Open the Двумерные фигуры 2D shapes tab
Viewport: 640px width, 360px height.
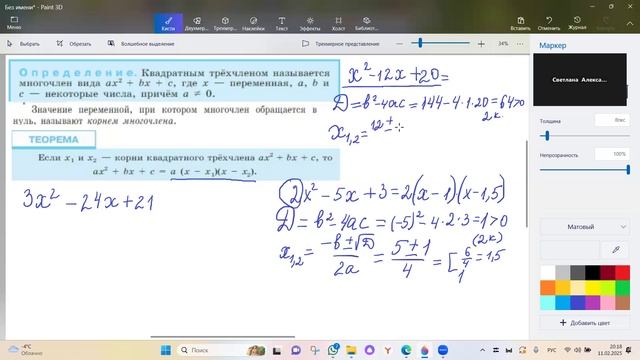coord(197,23)
